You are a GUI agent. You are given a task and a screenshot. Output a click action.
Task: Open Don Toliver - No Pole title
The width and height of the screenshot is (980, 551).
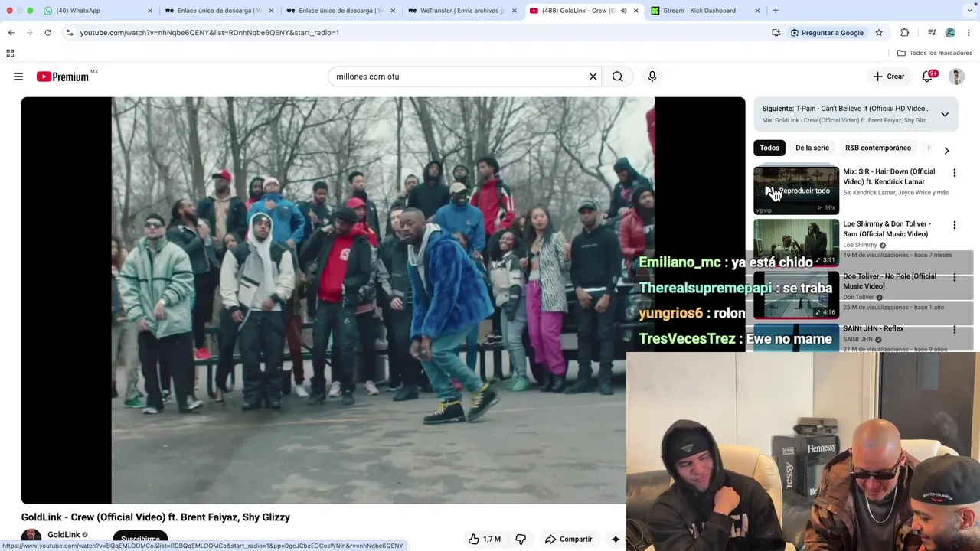[890, 281]
